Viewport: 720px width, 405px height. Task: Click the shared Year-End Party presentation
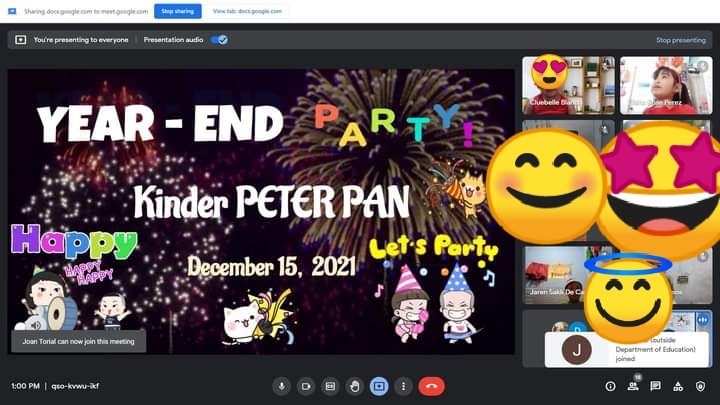pos(261,211)
